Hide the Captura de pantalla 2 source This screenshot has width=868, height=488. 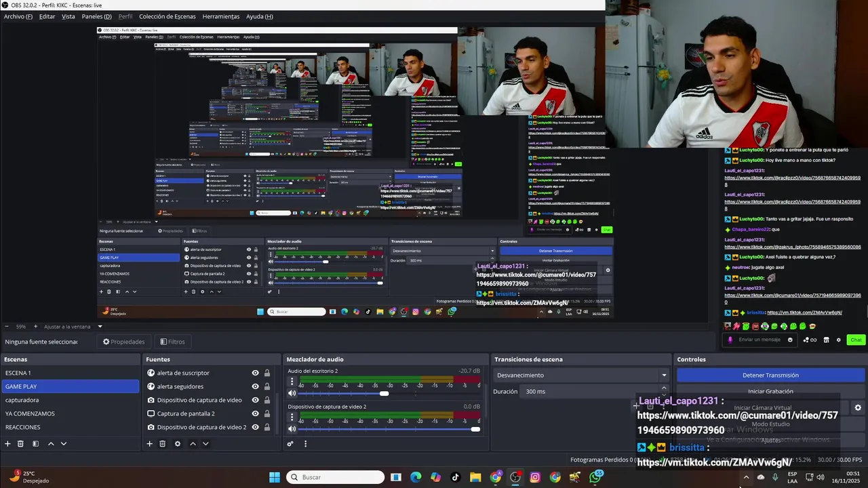coord(256,413)
